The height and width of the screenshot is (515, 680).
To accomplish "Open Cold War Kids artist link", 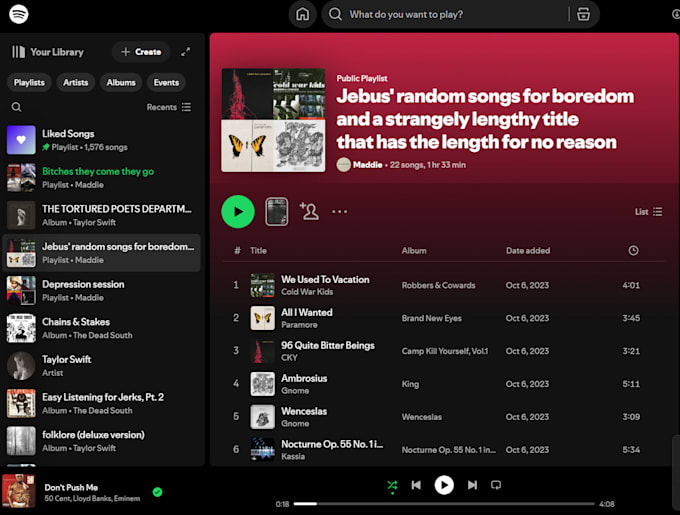I will pyautogui.click(x=307, y=292).
